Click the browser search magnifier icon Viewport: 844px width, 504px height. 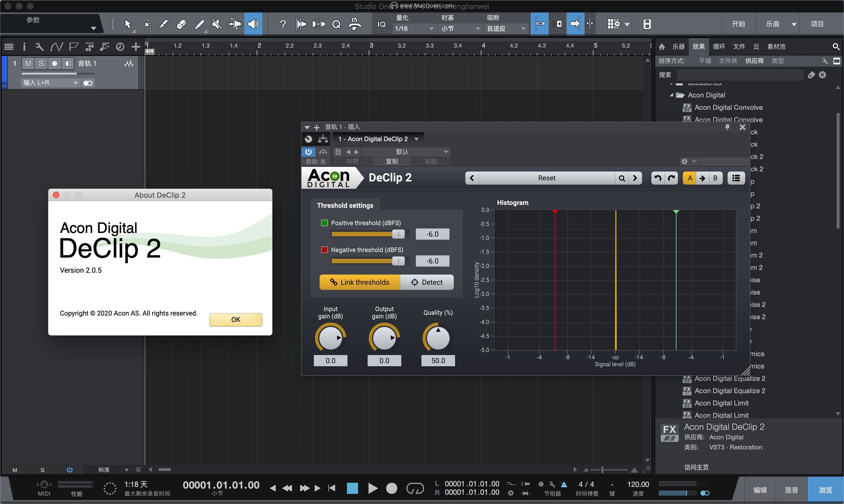[x=836, y=46]
